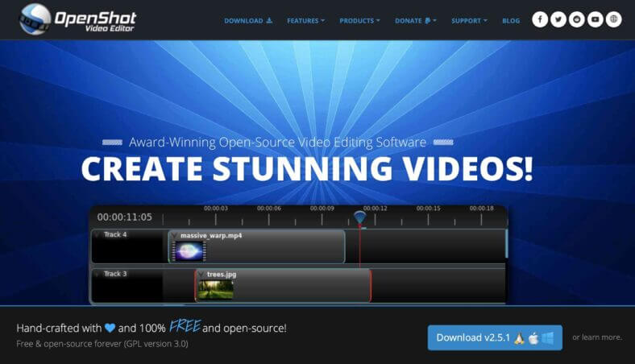Click the 00:00:12 ruler mark
Image resolution: width=635 pixels, height=364 pixels.
375,209
